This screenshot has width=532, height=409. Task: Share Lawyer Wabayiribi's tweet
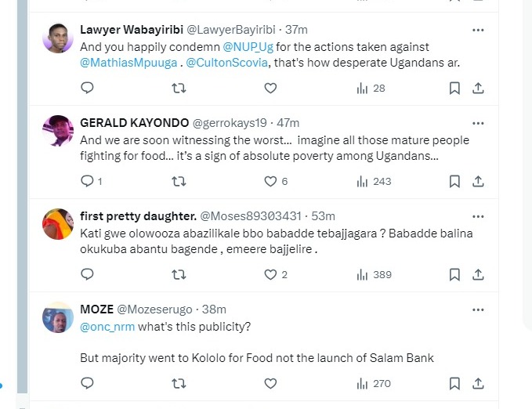[x=478, y=89]
